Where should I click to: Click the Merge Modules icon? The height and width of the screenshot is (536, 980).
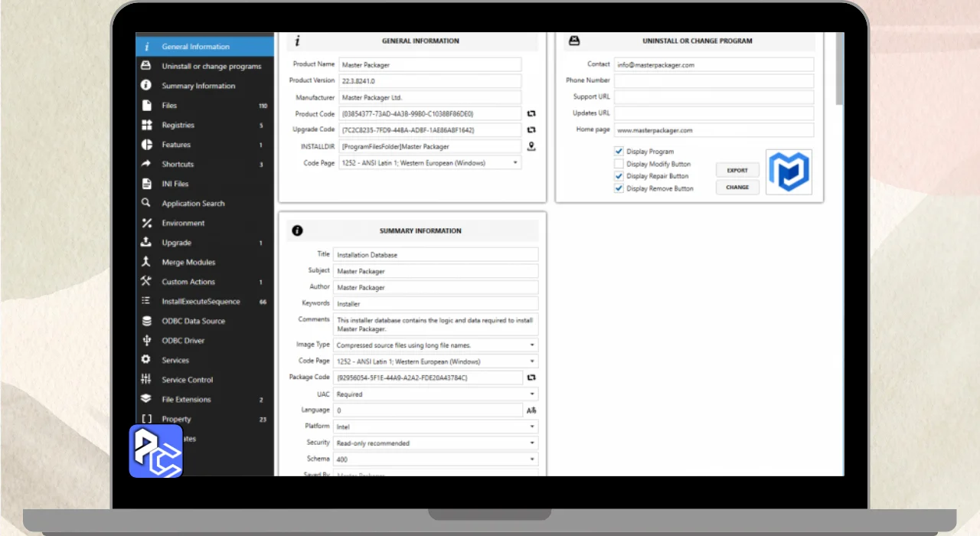(146, 262)
